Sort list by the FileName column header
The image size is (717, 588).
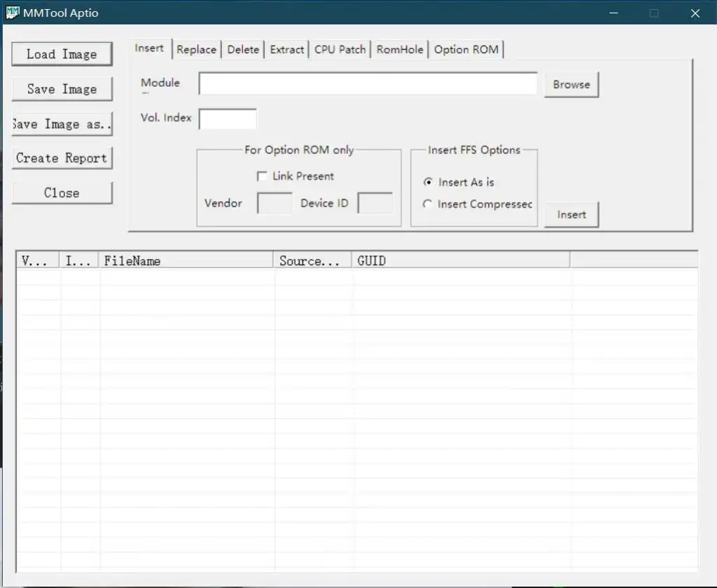click(x=186, y=261)
